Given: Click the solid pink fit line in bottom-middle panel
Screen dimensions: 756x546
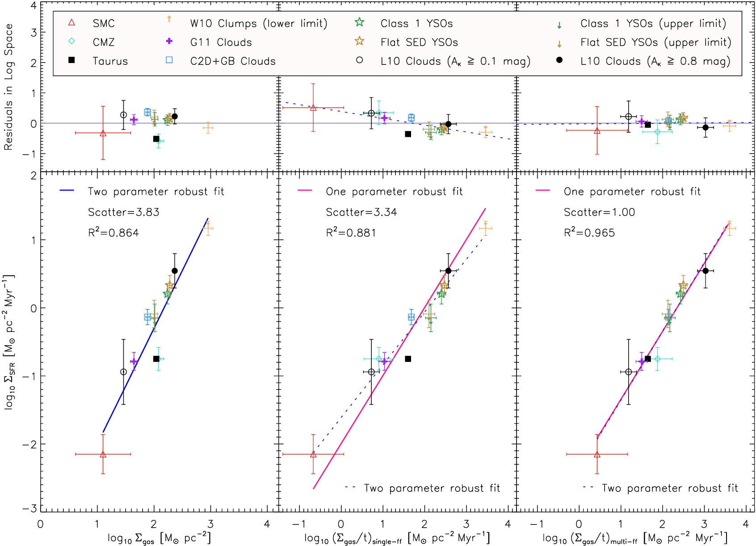Looking at the screenshot, I should 399,348.
